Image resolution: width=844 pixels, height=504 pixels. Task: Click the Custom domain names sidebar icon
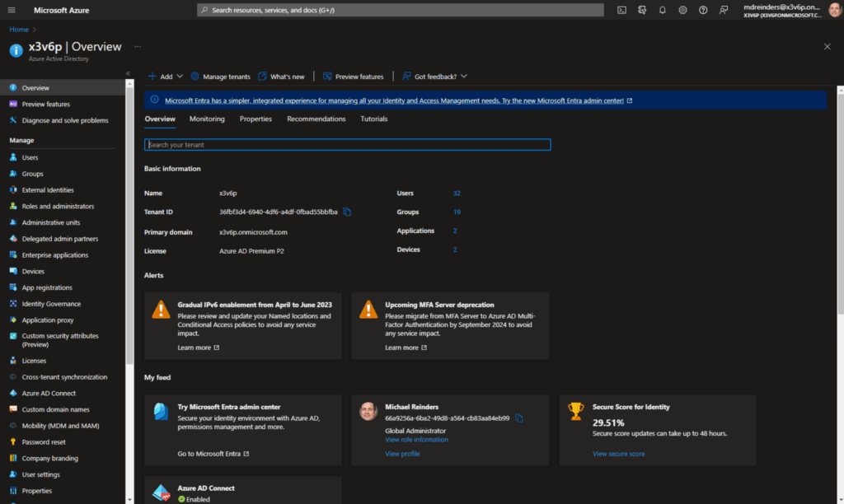coord(13,409)
